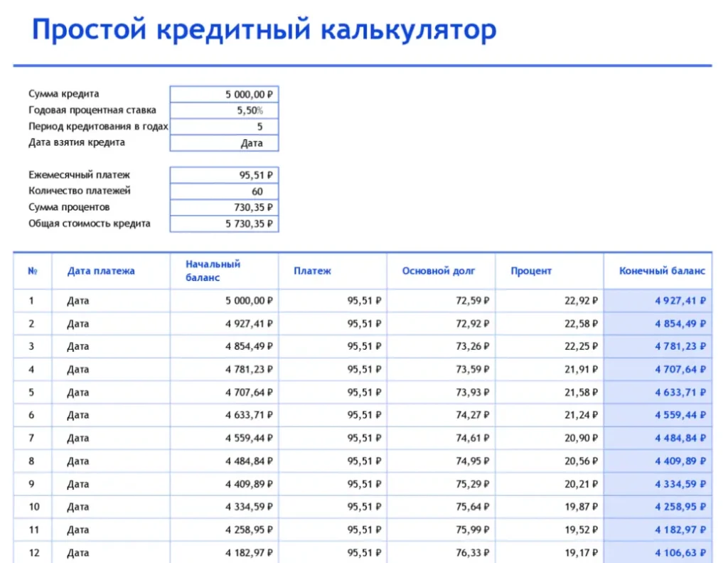Click the "Сумма процентов" label
This screenshot has width=728, height=563.
pos(69,207)
